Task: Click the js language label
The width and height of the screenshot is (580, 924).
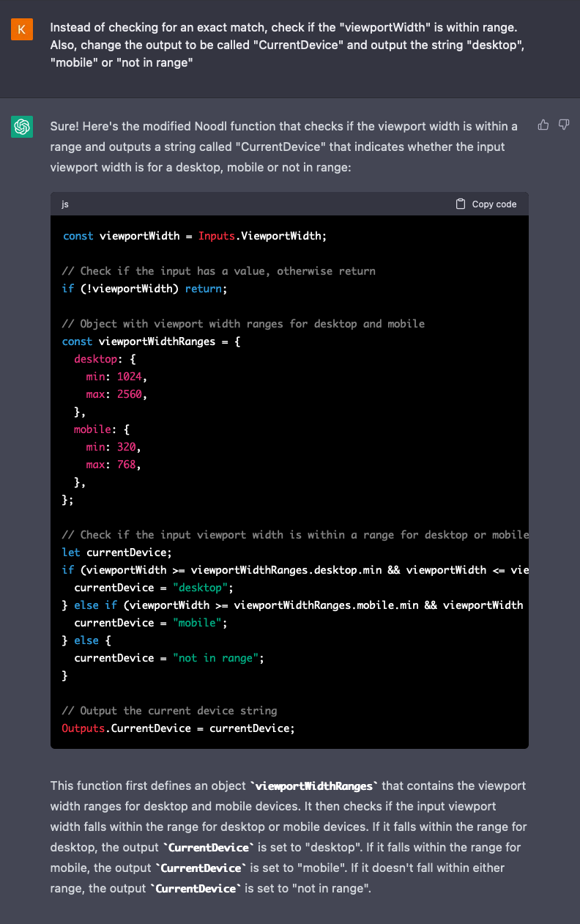Action: (65, 204)
